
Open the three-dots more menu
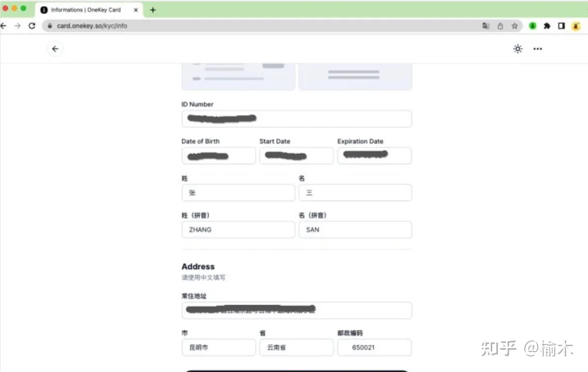(538, 49)
